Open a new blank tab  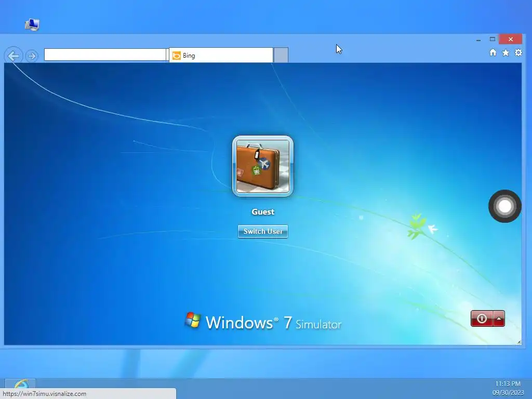click(x=281, y=55)
